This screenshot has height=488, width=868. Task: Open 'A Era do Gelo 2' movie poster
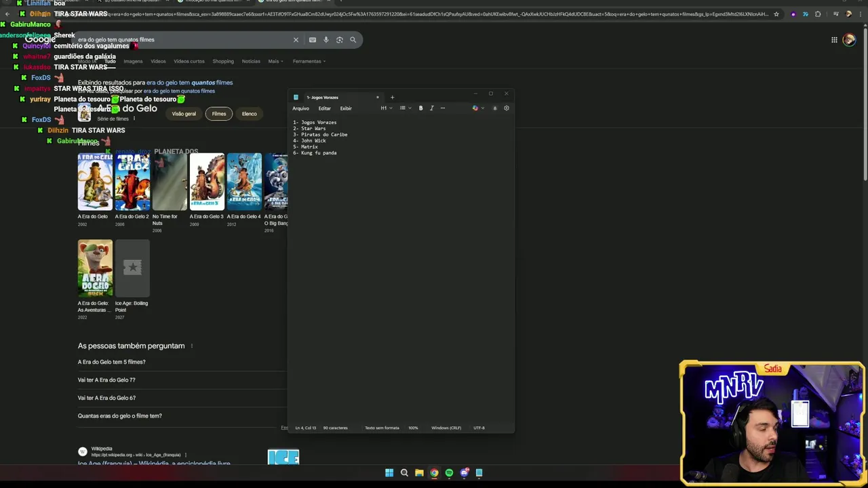coord(132,182)
